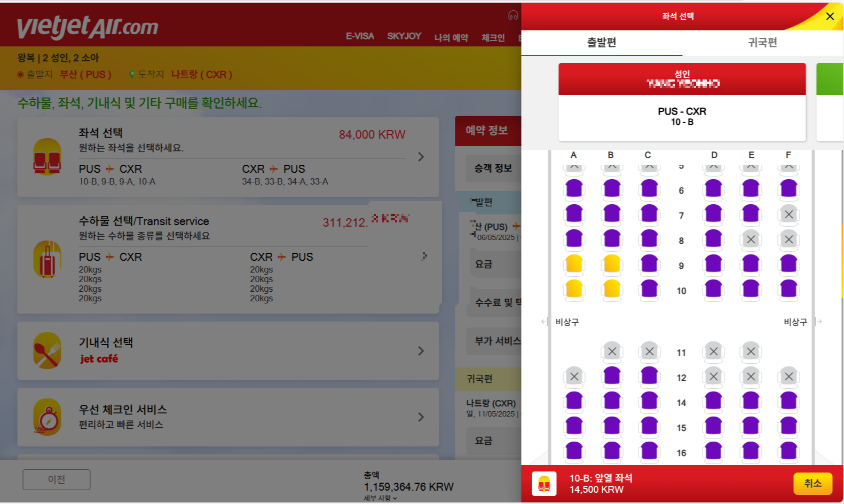Expand the 귀국편 요금 fare section
The image size is (844, 504).
[493, 441]
